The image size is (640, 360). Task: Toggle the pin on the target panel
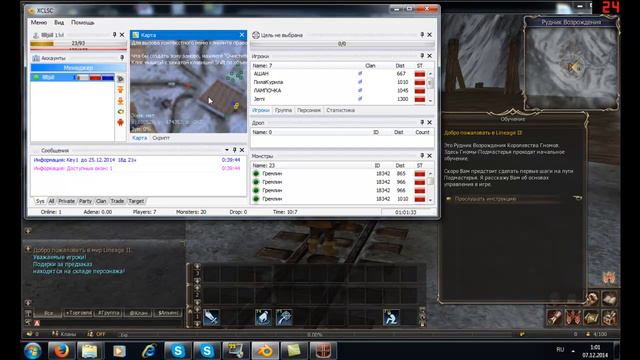click(x=422, y=35)
